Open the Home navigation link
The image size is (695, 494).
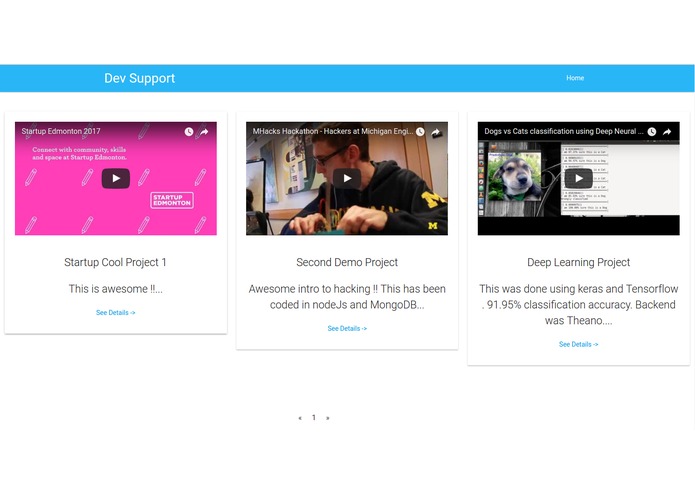click(575, 78)
